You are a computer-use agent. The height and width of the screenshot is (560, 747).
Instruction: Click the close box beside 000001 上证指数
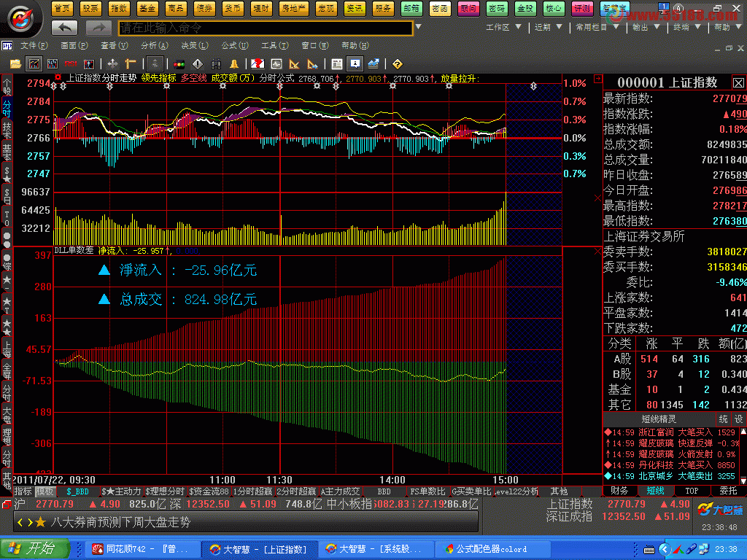click(738, 83)
